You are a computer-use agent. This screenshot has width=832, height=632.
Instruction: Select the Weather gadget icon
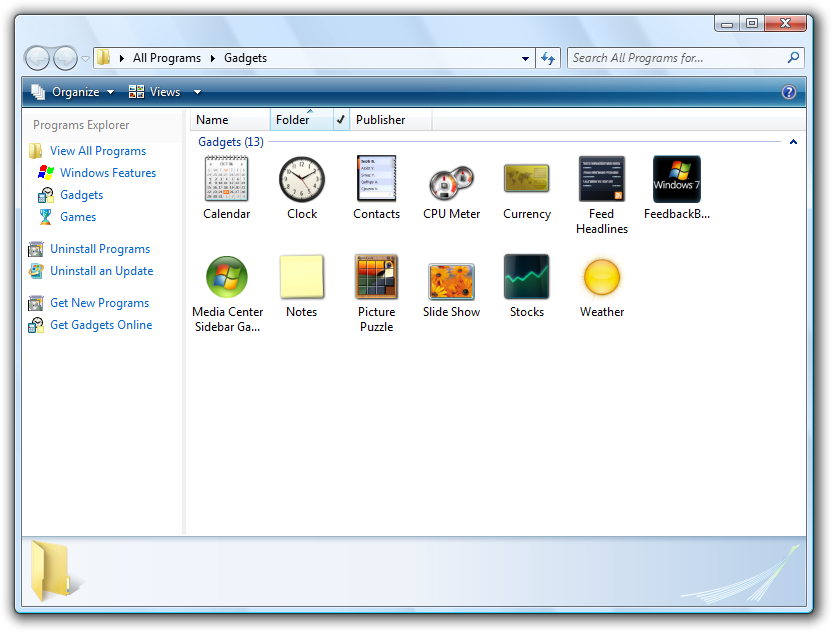pos(602,277)
